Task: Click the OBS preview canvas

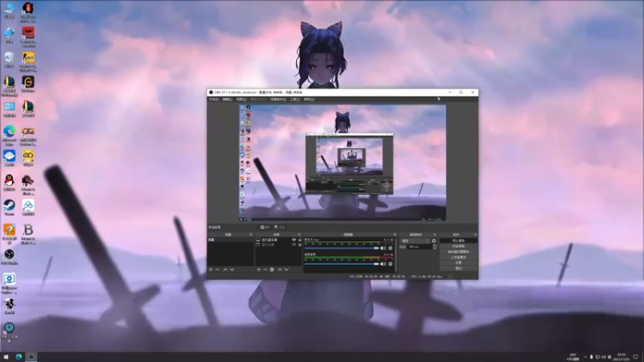Action: 343,163
